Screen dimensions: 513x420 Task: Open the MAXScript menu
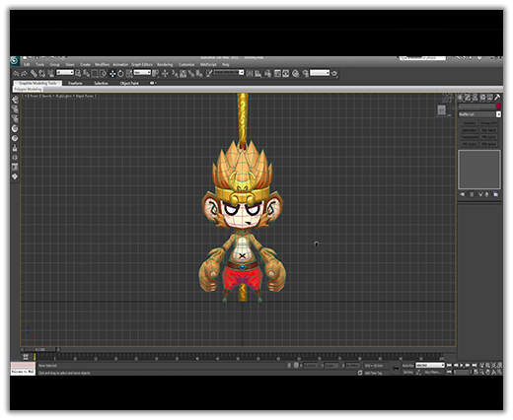tap(208, 64)
